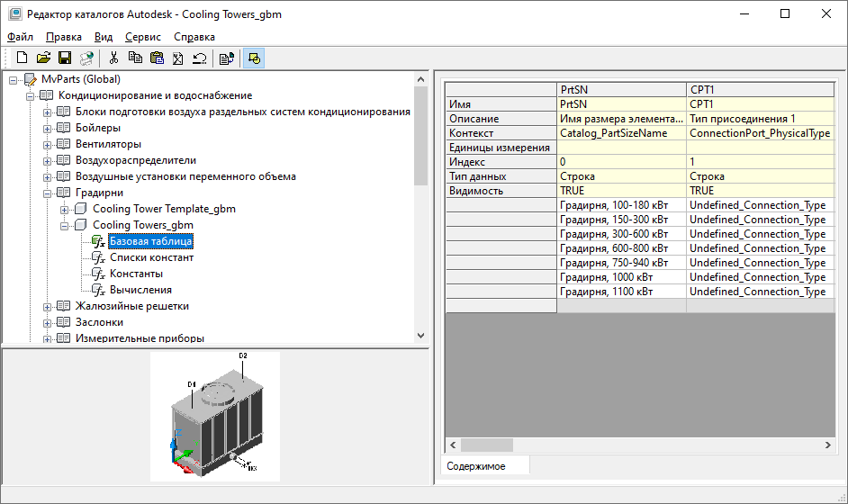848x504 pixels.
Task: Save the catalog with floppy disk icon
Action: click(65, 58)
